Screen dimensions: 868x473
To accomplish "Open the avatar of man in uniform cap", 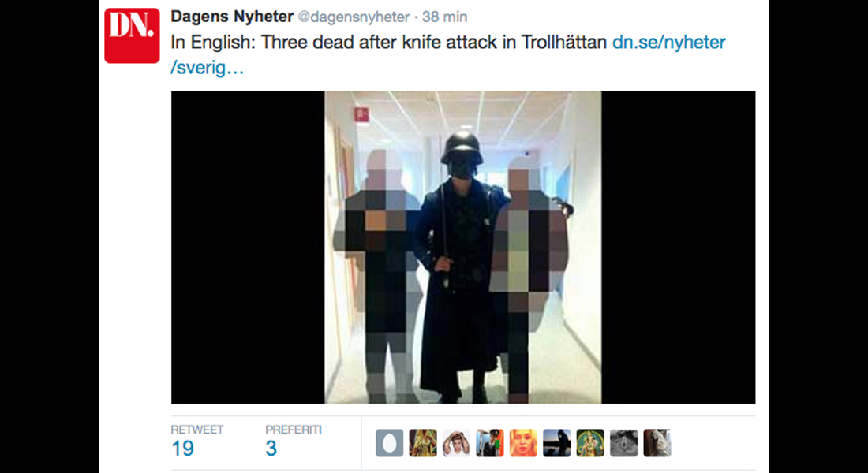I will (x=490, y=443).
